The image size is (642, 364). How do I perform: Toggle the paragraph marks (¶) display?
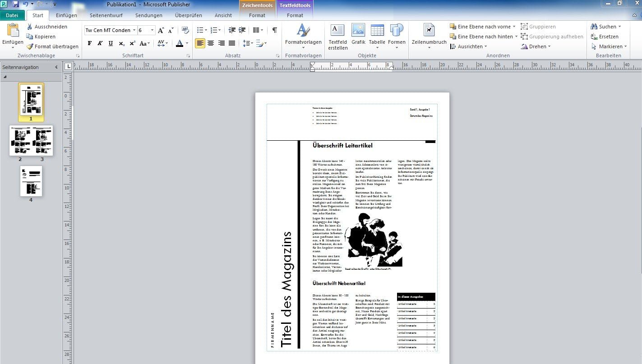click(x=274, y=30)
